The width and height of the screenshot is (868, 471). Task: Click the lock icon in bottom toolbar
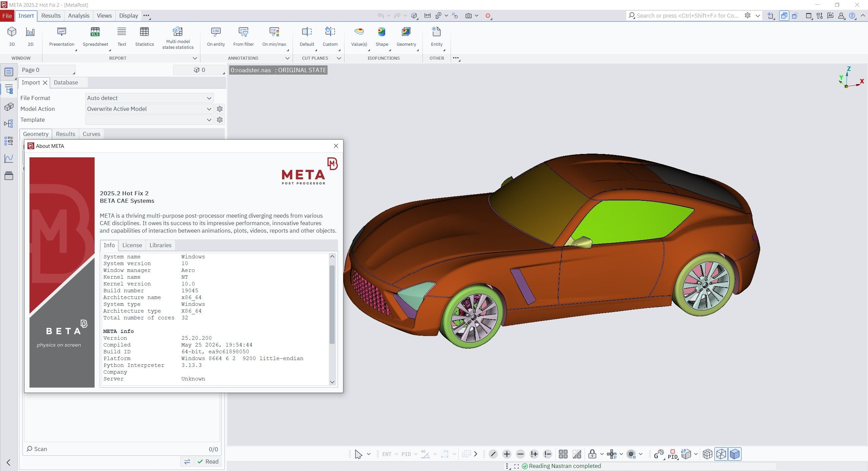[592, 454]
